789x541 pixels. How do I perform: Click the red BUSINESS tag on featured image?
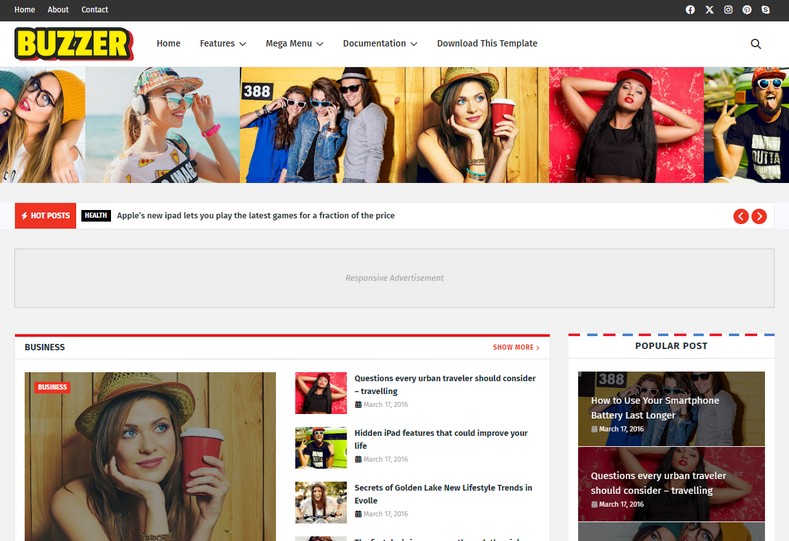pos(52,387)
